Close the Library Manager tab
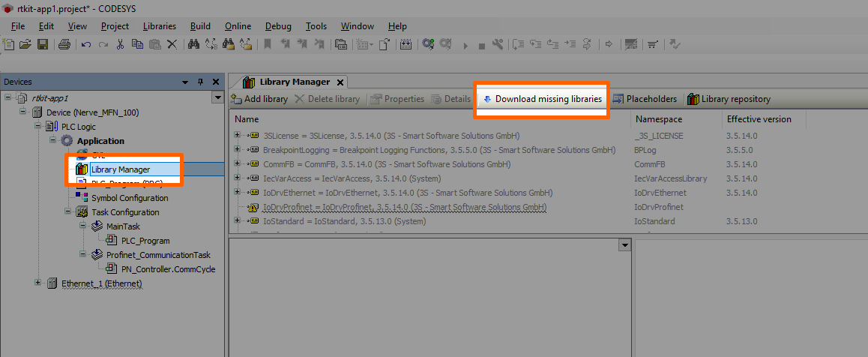868x357 pixels. click(340, 82)
